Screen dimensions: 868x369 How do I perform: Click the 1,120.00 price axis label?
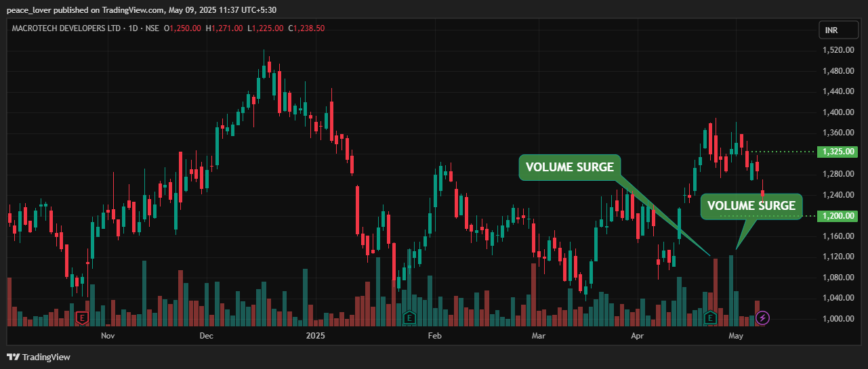pos(838,257)
